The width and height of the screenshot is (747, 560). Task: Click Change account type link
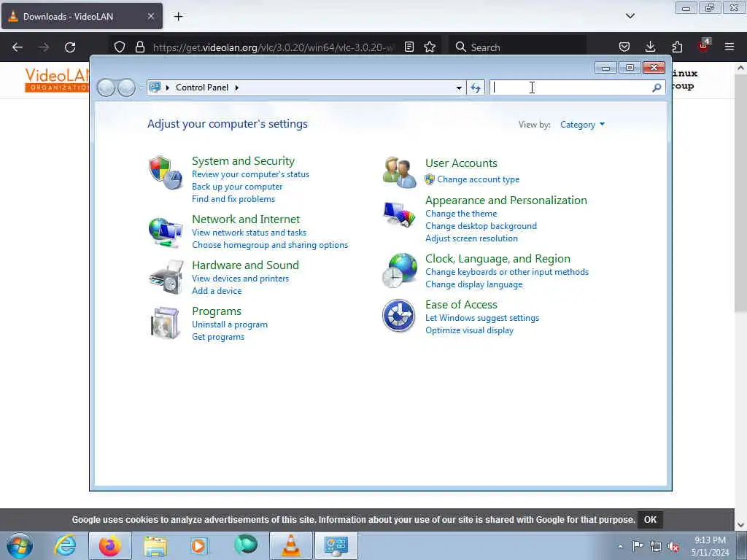479,179
